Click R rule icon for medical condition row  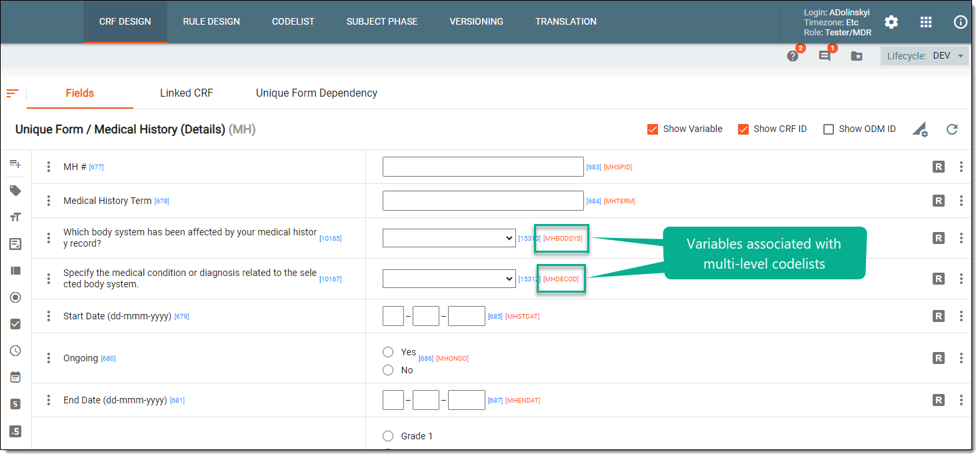point(939,279)
